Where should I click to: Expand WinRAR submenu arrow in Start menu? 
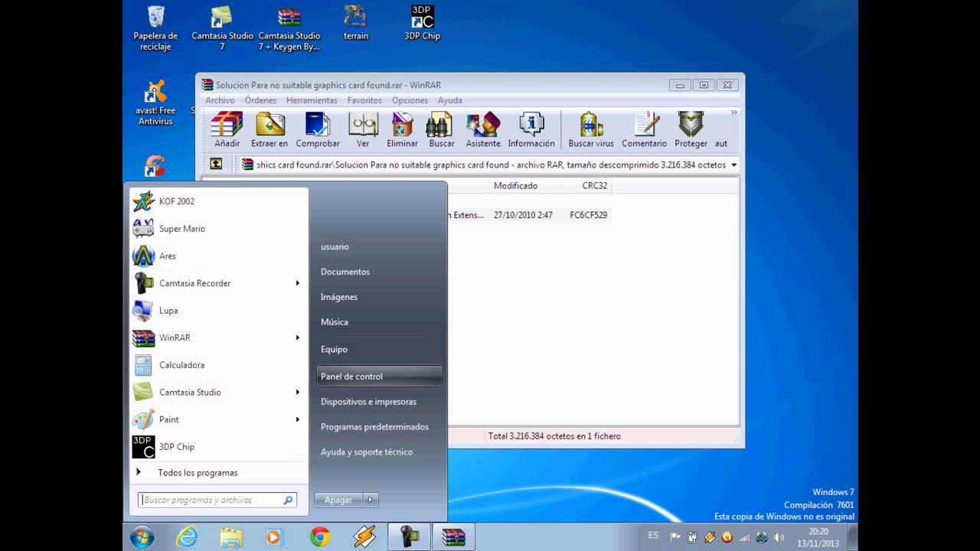(298, 337)
